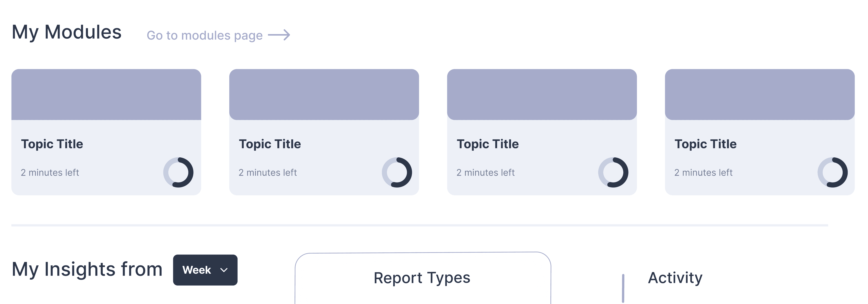Click progress ring on fourth Topic Title card
Image resolution: width=868 pixels, height=304 pixels.
tap(832, 172)
